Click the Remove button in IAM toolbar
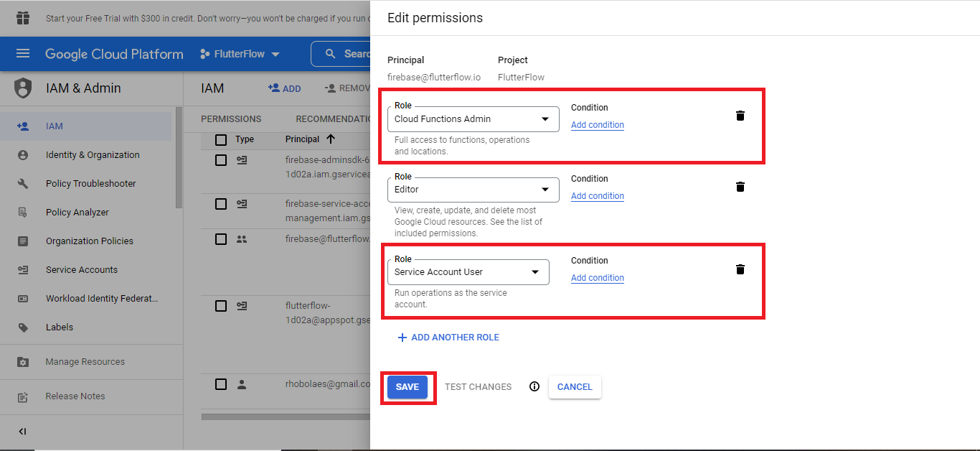 tap(347, 88)
